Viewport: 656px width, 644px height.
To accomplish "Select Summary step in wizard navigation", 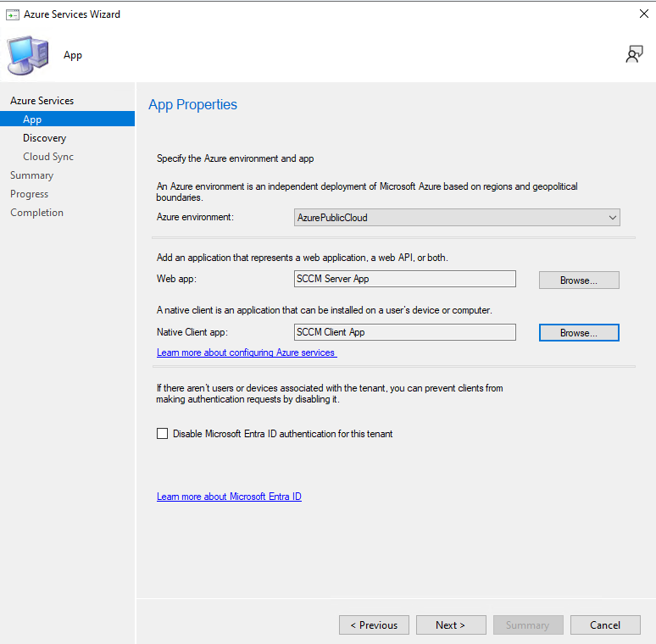I will (31, 175).
